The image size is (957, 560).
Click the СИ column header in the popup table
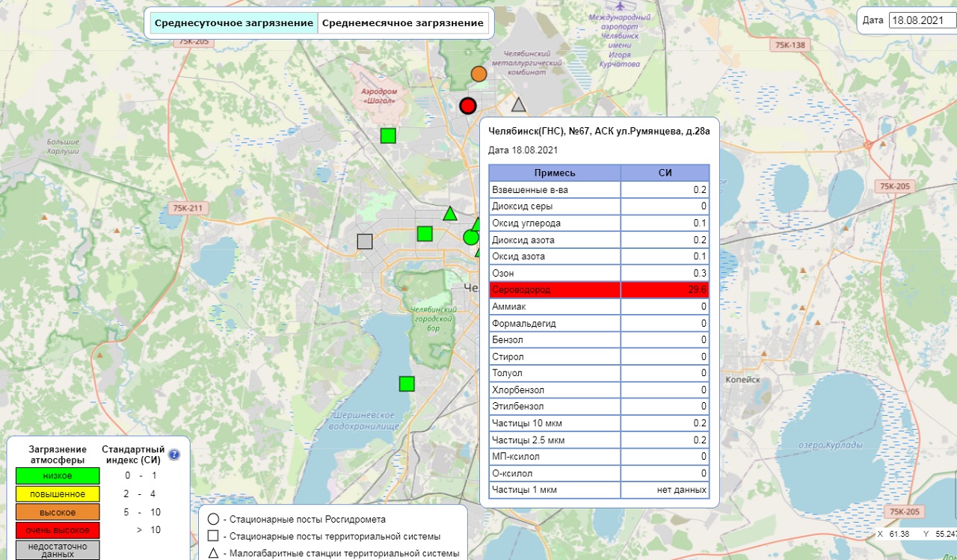665,173
